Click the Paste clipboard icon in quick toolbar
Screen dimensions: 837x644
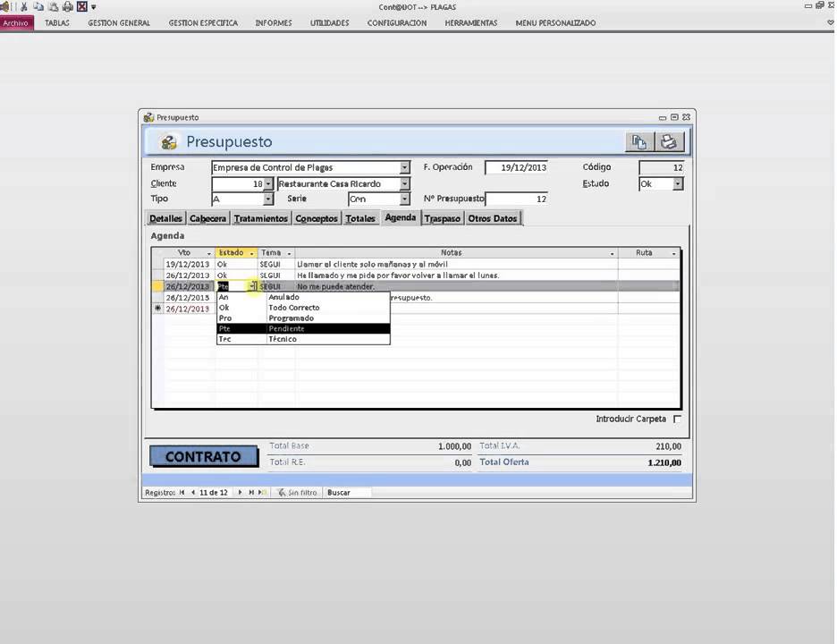point(53,7)
